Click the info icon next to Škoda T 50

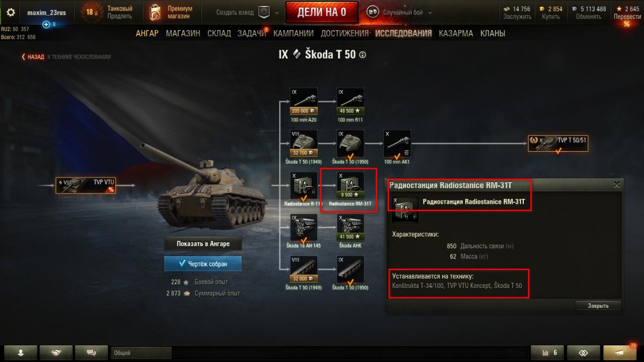363,55
